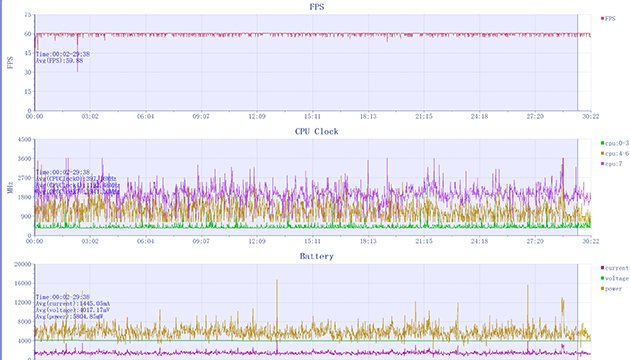Toggle the cpu:7 legend entry
Image resolution: width=630 pixels, height=360 pixels.
point(612,164)
